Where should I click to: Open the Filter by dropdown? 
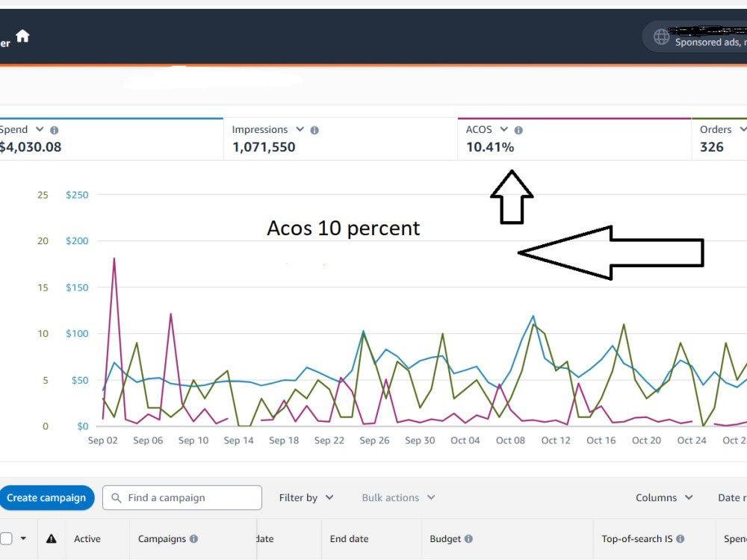click(306, 497)
